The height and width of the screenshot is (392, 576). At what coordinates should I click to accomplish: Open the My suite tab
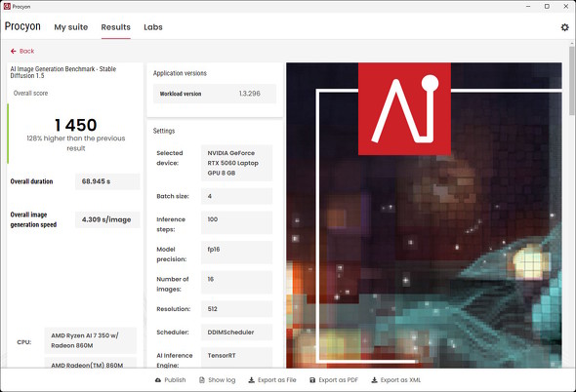coord(71,27)
